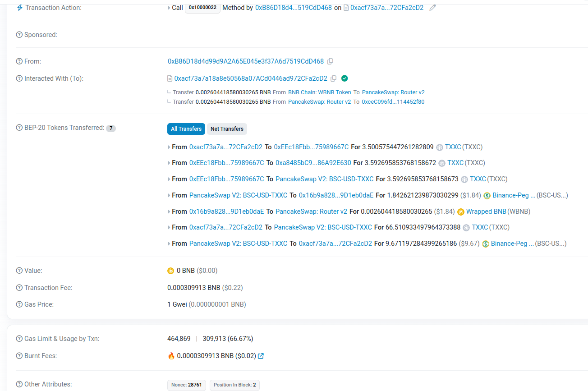Expand the transfer row for 3.592695853768158673 TXXC
This screenshot has width=588, height=391.
tap(169, 179)
